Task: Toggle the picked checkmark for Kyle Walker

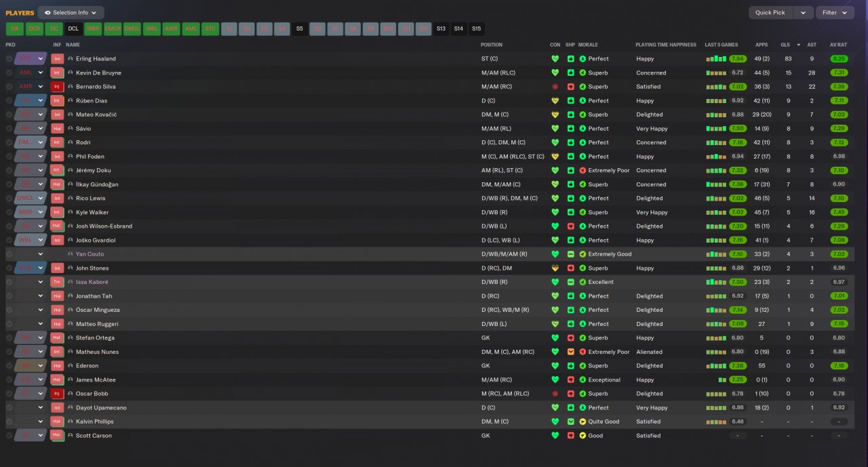Action: (9, 212)
